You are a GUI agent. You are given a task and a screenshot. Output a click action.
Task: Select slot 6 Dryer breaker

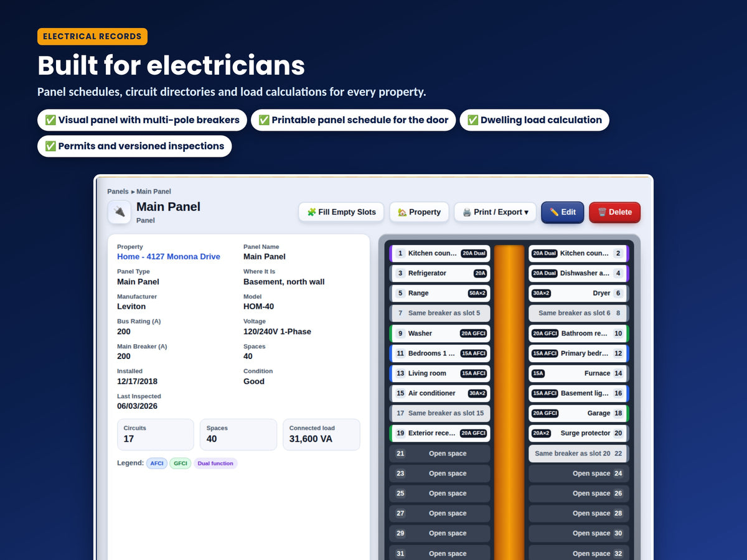(x=579, y=293)
